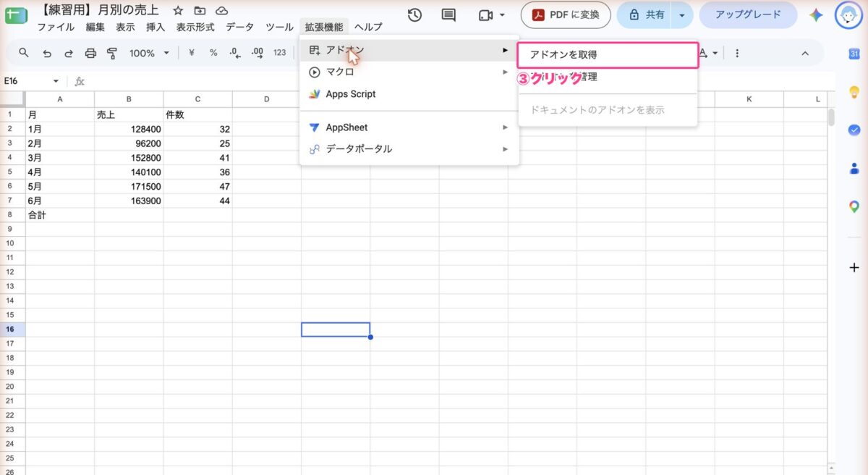868x475 pixels.
Task: Undo the last action
Action: pos(47,53)
